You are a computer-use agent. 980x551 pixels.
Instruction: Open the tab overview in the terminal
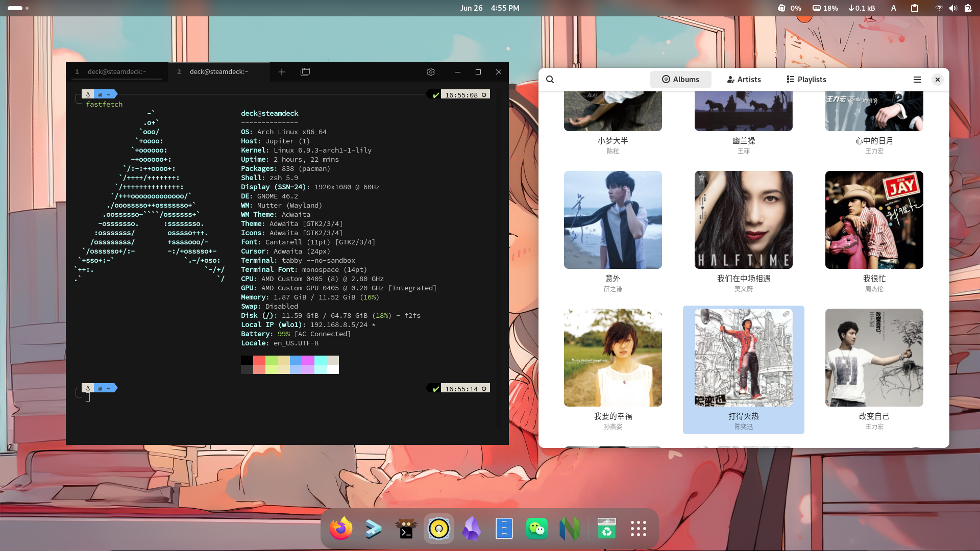[x=305, y=72]
